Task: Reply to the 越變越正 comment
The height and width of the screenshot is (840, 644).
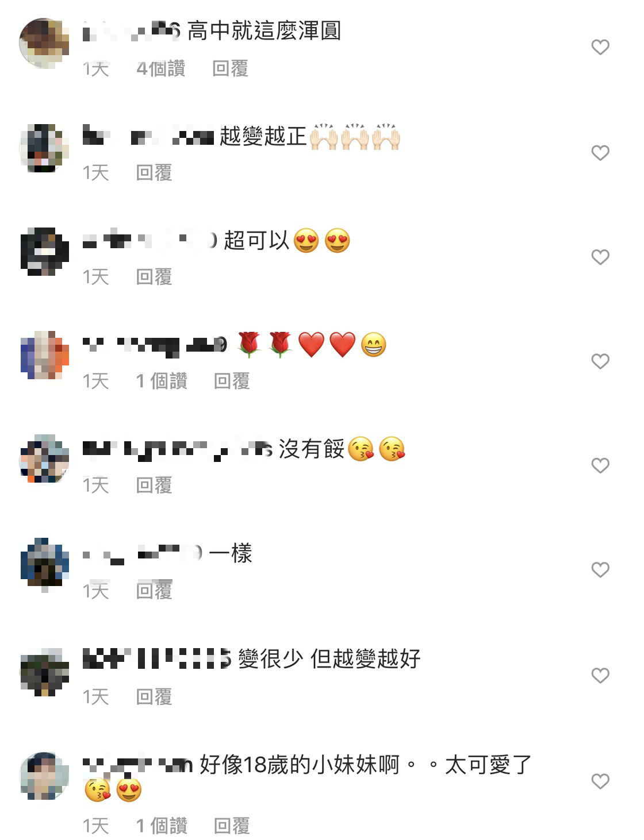Action: 154,172
